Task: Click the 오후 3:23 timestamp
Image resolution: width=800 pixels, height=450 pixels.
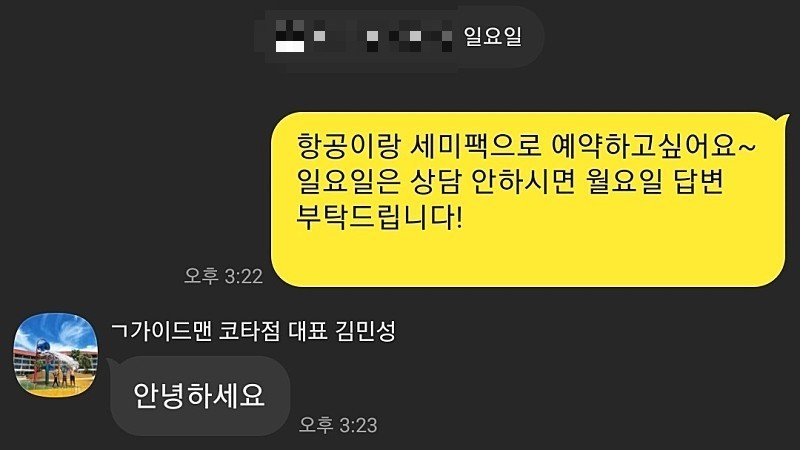Action: (x=338, y=425)
